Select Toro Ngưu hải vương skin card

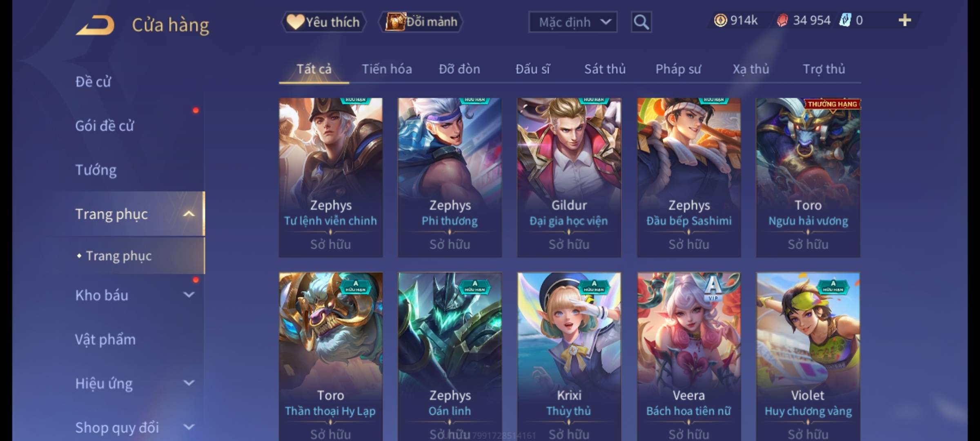[808, 178]
